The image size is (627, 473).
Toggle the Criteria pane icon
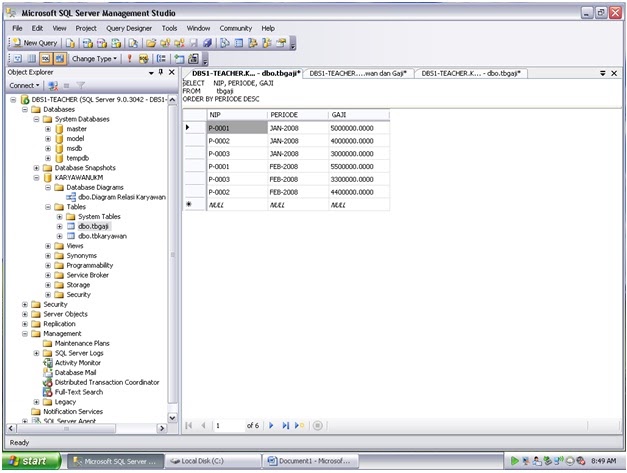tap(32, 59)
